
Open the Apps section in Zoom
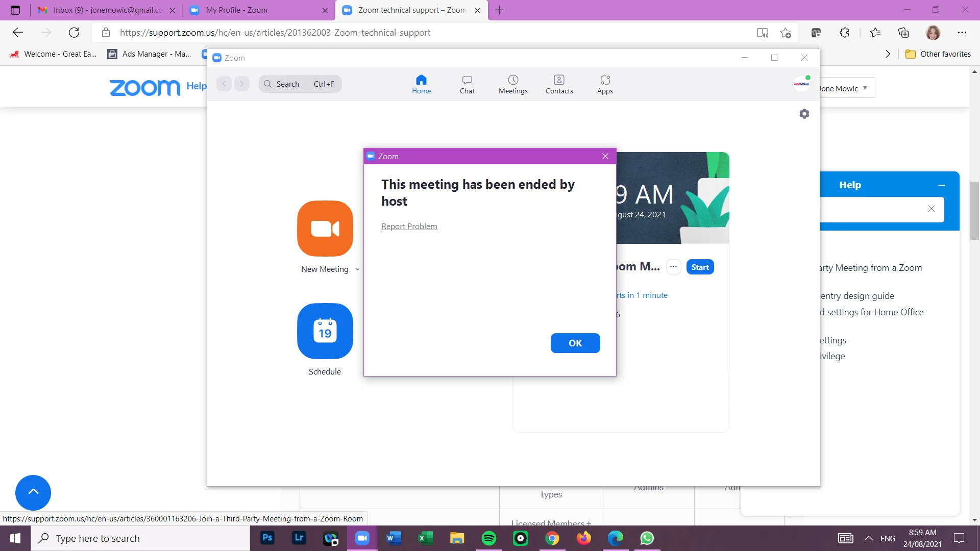click(605, 84)
